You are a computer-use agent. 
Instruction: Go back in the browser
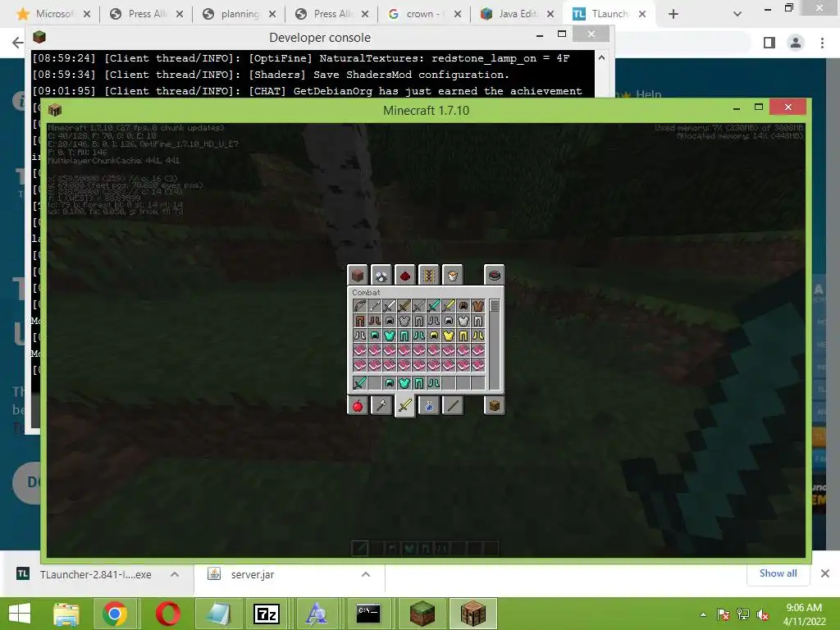(x=18, y=43)
